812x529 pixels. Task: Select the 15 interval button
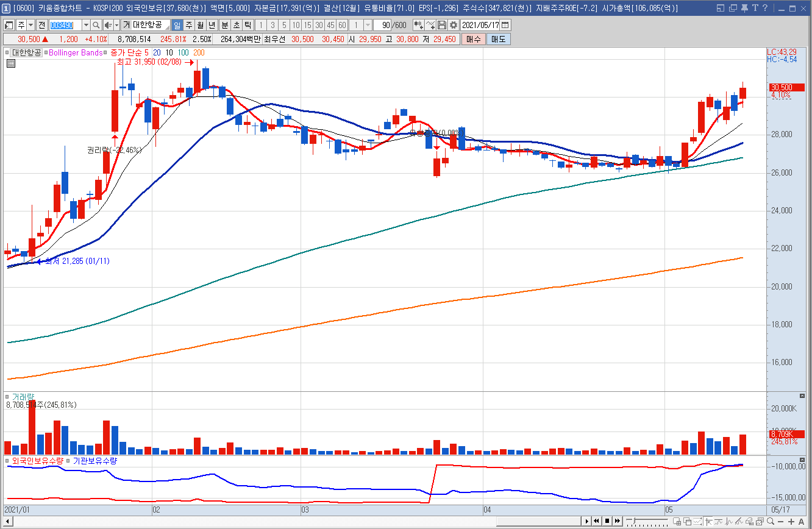tap(307, 25)
